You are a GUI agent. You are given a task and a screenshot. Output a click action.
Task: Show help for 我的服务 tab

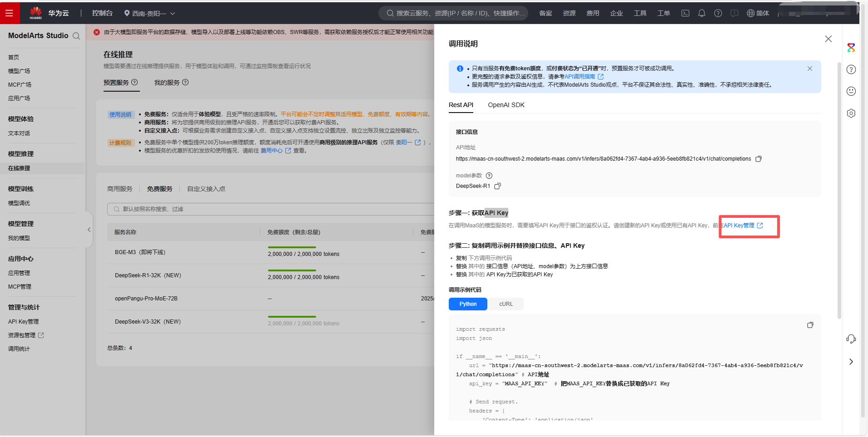[x=185, y=82]
